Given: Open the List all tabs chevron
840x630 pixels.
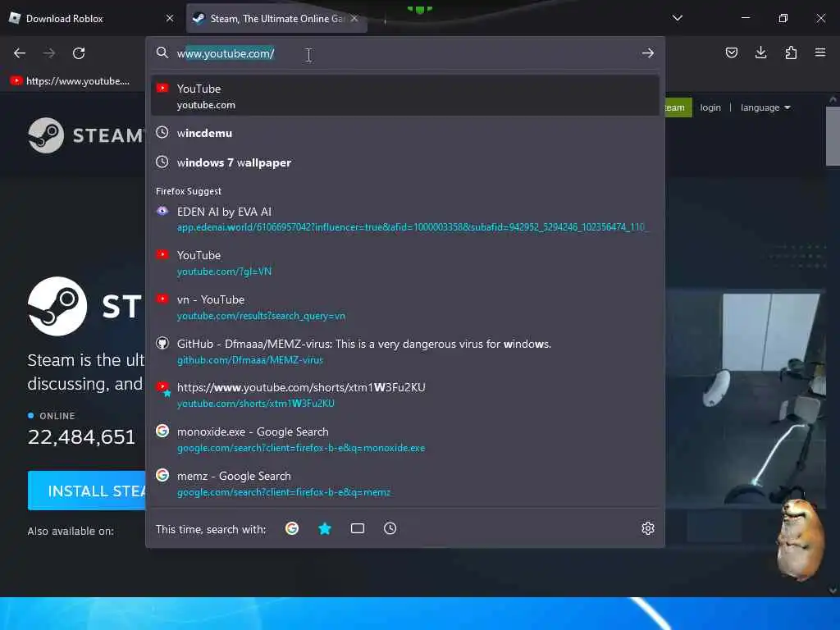Looking at the screenshot, I should pos(677,18).
